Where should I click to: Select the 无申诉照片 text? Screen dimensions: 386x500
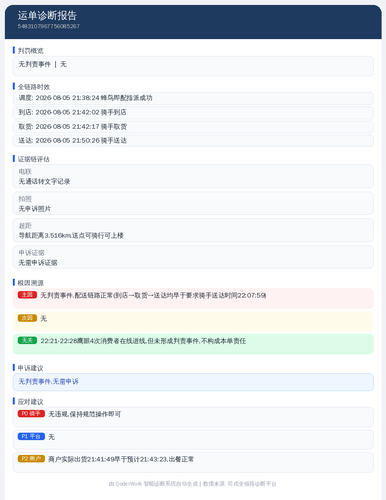point(35,209)
